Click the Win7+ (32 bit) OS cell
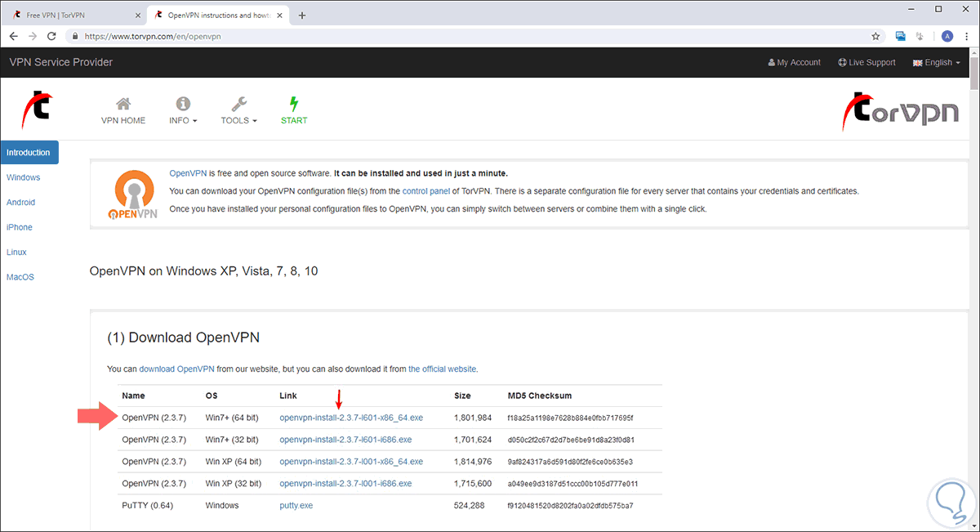This screenshot has width=980, height=532. (x=232, y=440)
